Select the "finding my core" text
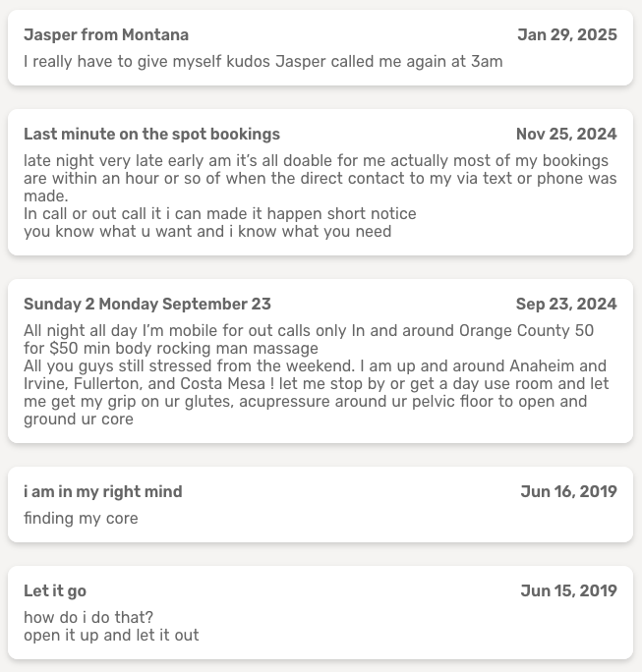 click(x=81, y=519)
